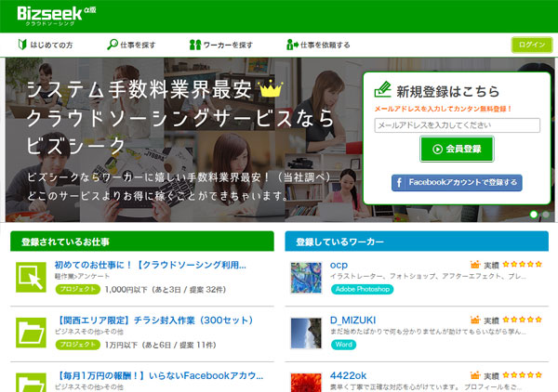Image resolution: width=558 pixels, height=392 pixels.
Task: Click Facebookアカウントで登録する button
Action: [457, 183]
